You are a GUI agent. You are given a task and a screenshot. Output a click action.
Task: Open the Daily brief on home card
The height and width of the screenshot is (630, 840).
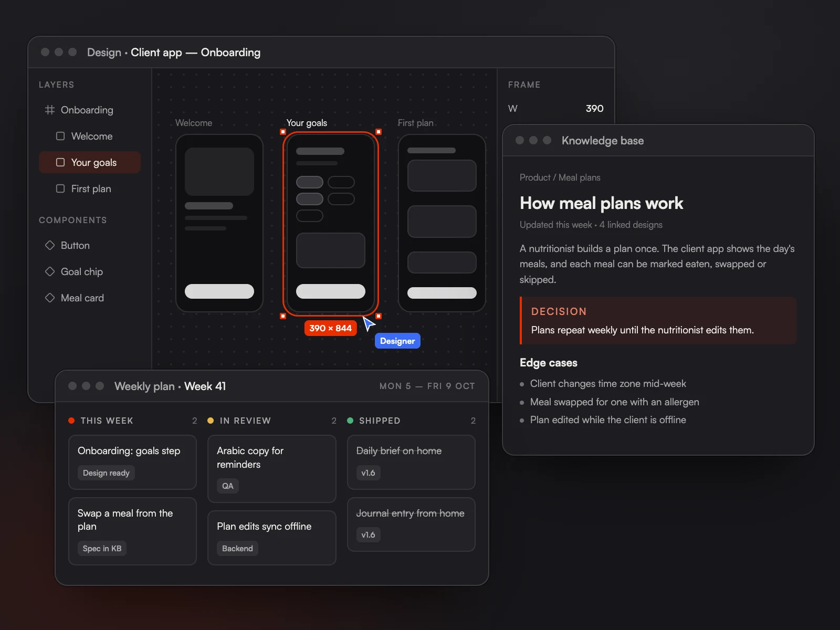[411, 462]
